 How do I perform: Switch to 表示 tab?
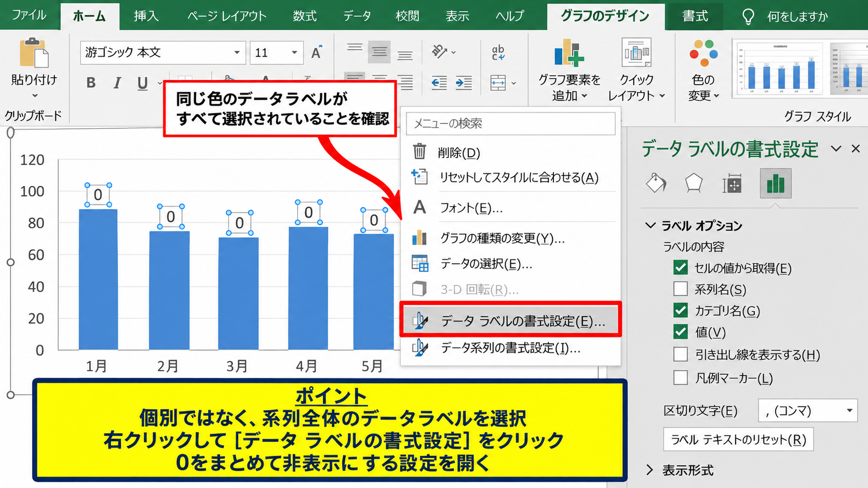[457, 16]
